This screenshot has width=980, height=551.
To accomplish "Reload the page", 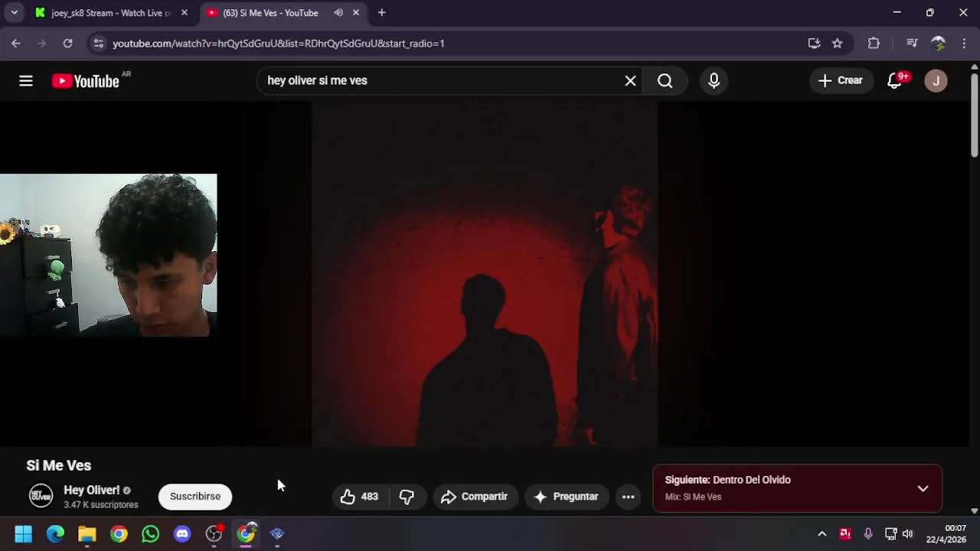I will [x=67, y=44].
